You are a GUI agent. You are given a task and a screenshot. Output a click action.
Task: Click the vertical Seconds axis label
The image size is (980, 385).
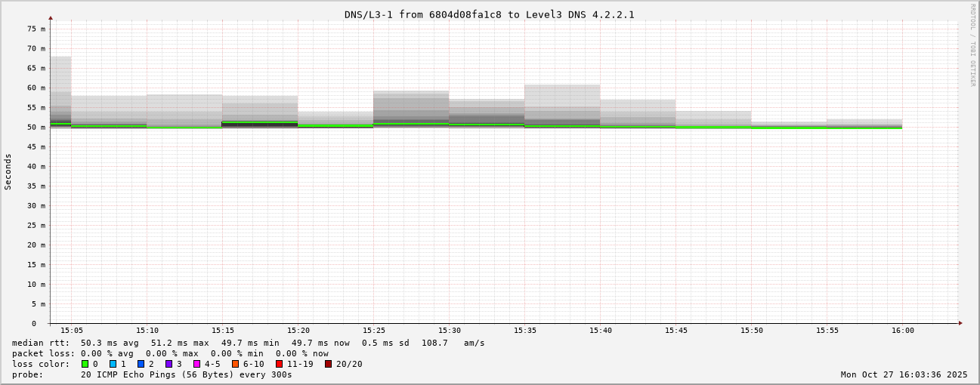[8, 171]
